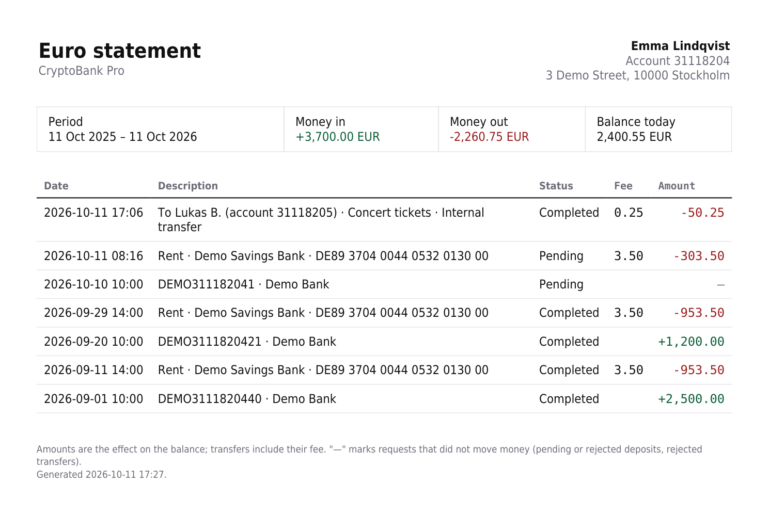The height and width of the screenshot is (532, 769).
Task: Click the footnote about amounts affecting the balance
Action: 369,455
